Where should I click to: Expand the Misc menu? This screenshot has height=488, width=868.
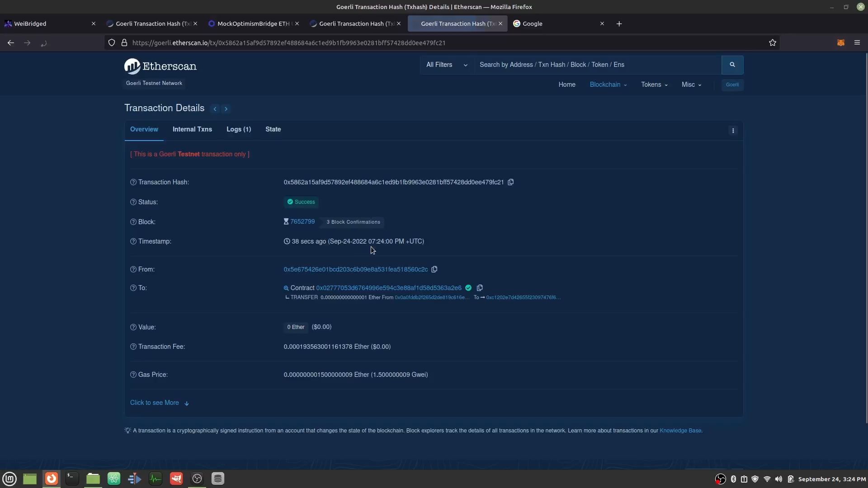coord(691,84)
